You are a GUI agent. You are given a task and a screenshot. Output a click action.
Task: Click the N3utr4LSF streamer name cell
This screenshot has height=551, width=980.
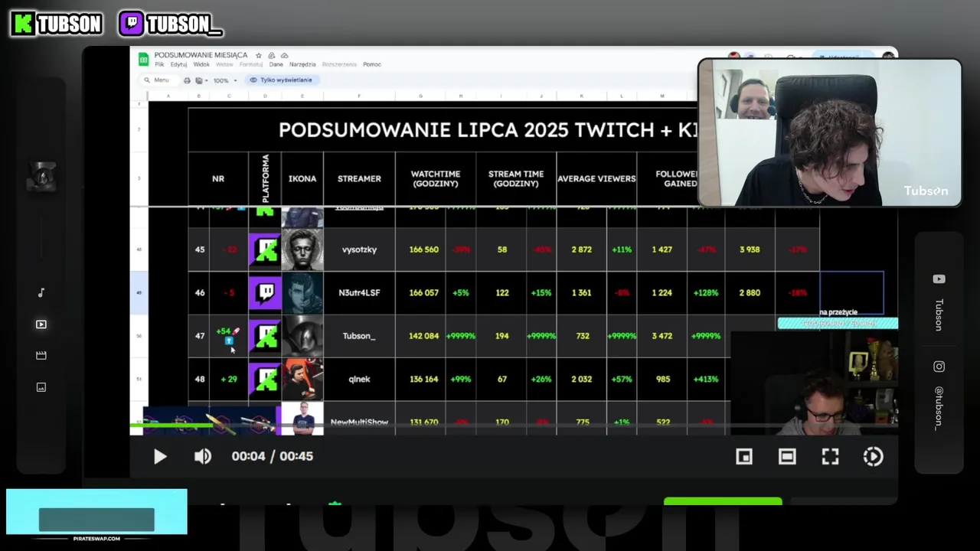359,293
